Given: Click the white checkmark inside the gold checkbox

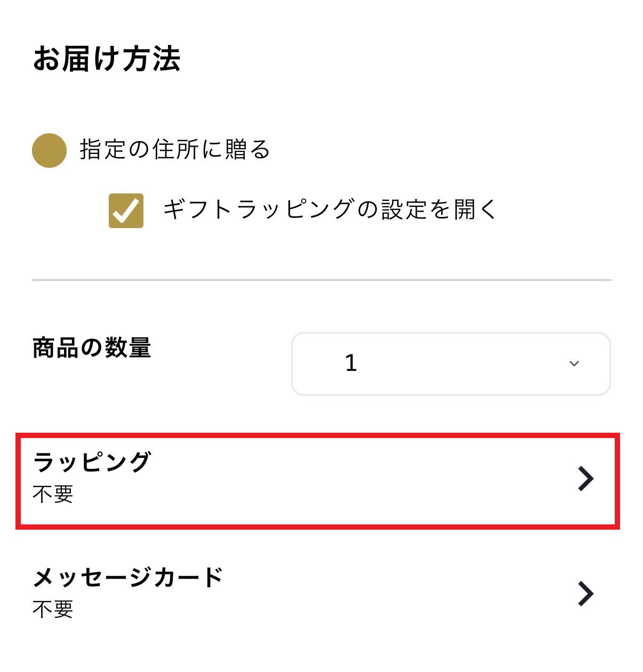Looking at the screenshot, I should pos(126,211).
